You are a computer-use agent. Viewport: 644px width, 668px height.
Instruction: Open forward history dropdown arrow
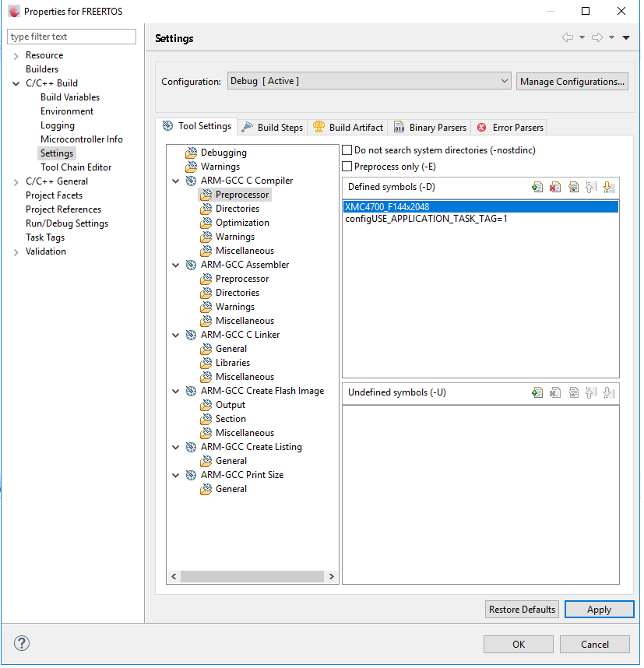(611, 37)
